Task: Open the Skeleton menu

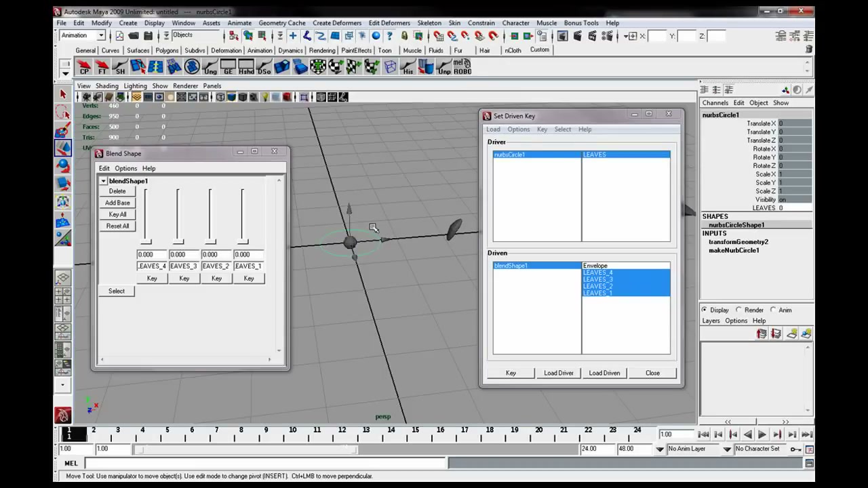Action: point(429,23)
